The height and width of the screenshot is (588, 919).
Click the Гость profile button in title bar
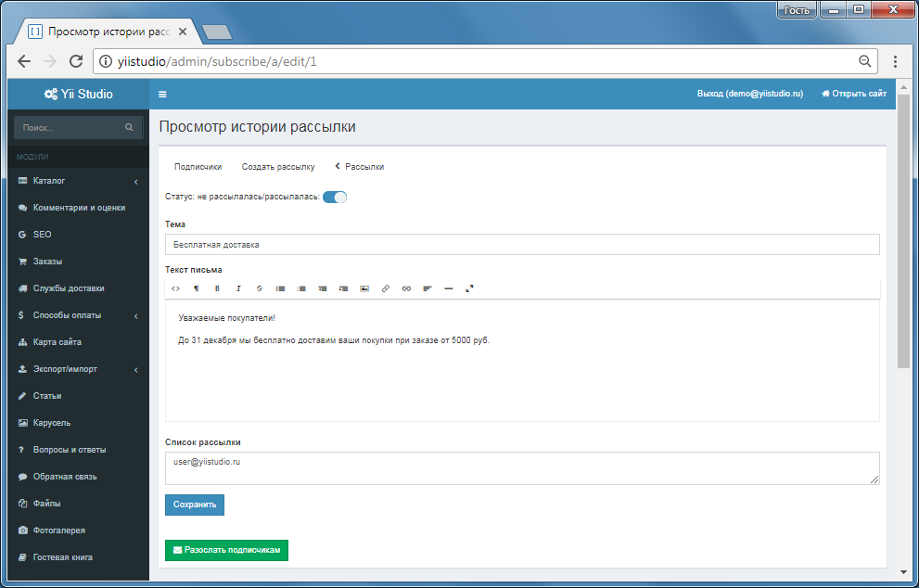pos(797,10)
